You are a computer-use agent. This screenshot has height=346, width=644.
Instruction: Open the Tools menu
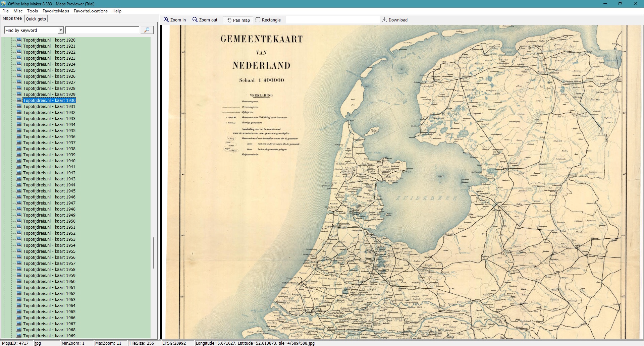click(33, 11)
